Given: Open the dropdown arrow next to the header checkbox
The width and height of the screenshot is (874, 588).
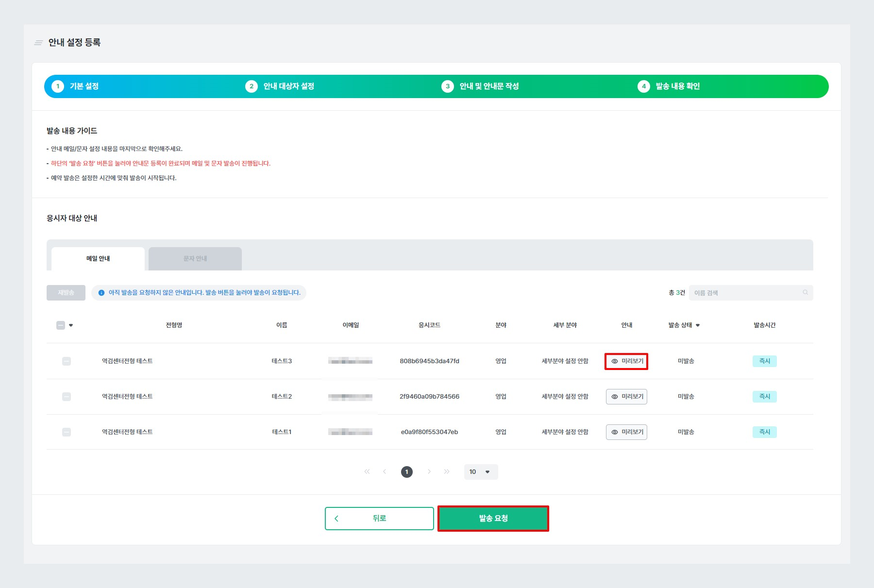Looking at the screenshot, I should pos(71,325).
